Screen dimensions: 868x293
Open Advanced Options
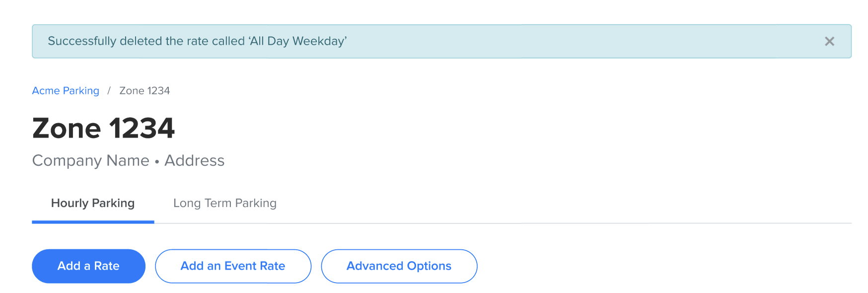(399, 266)
